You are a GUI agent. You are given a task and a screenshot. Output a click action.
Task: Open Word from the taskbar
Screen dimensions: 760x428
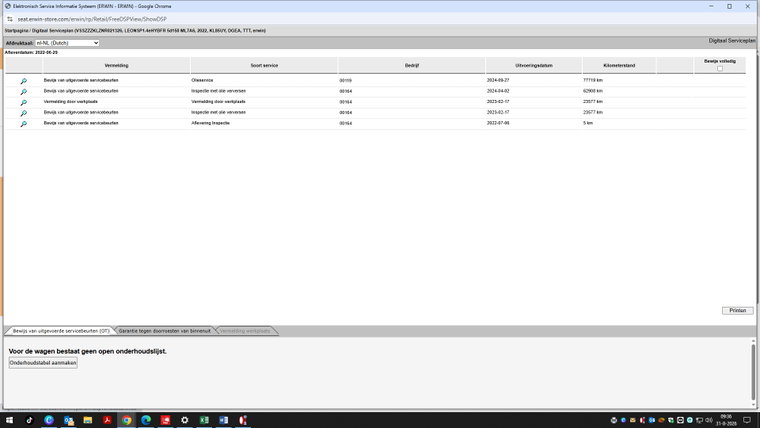click(223, 420)
